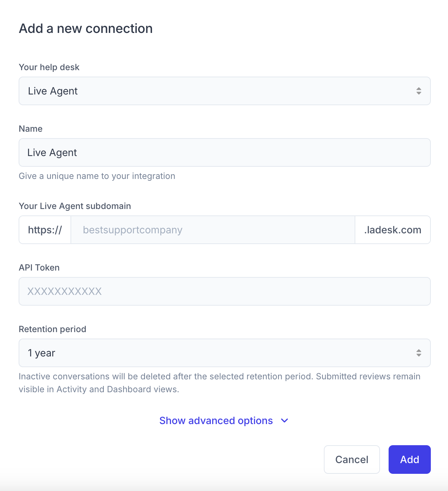Select the Your Live Agent subdomain label
The height and width of the screenshot is (491, 448).
coord(75,206)
